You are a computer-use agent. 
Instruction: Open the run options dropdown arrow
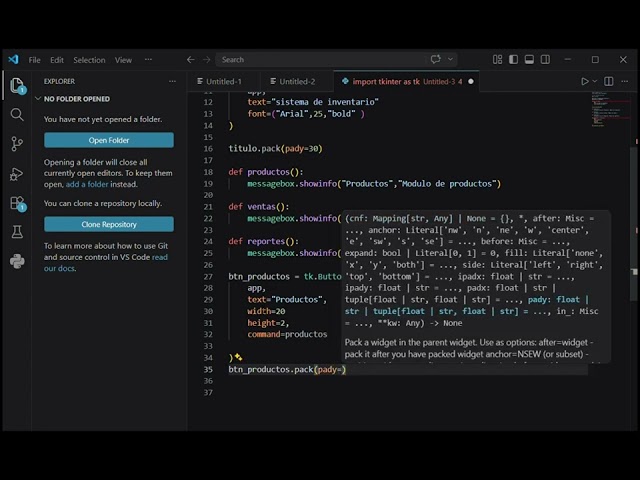tap(595, 81)
